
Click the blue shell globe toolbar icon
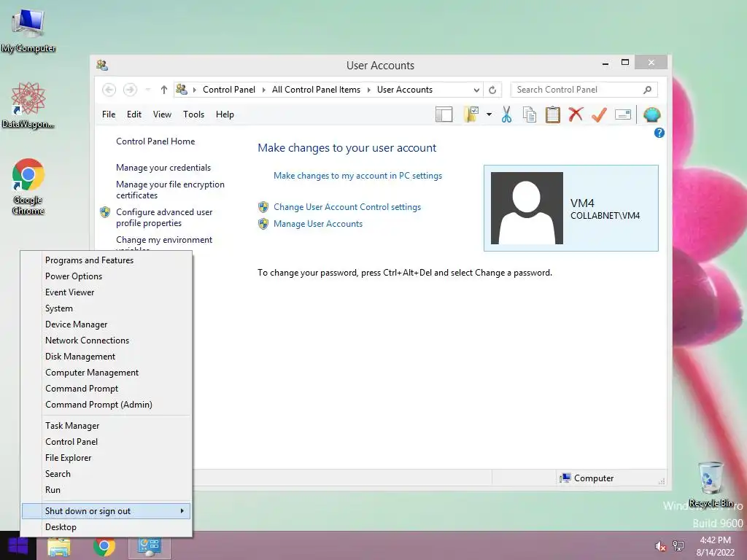[651, 114]
